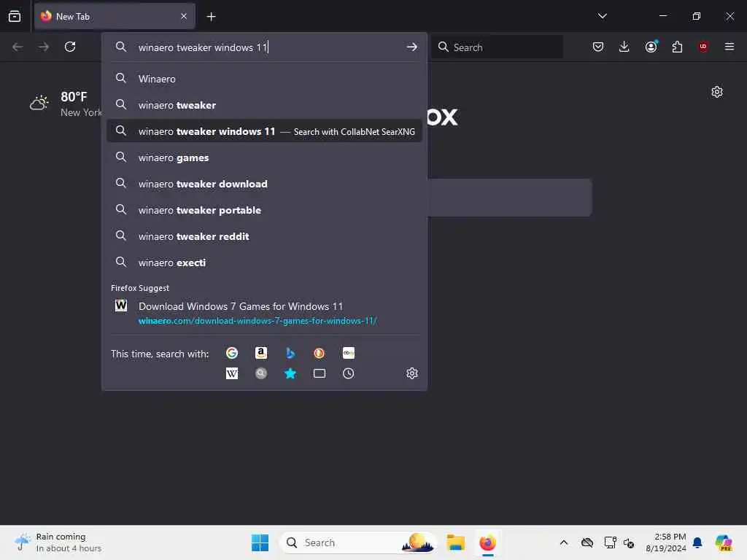Reload the current page
Screen dimensions: 747x560
[70, 47]
